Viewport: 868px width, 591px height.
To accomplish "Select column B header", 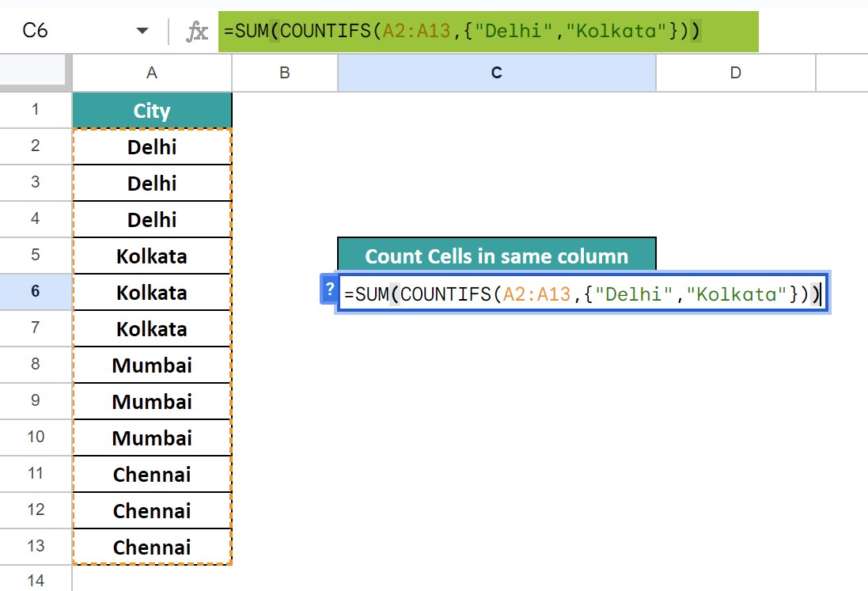I will [x=285, y=73].
